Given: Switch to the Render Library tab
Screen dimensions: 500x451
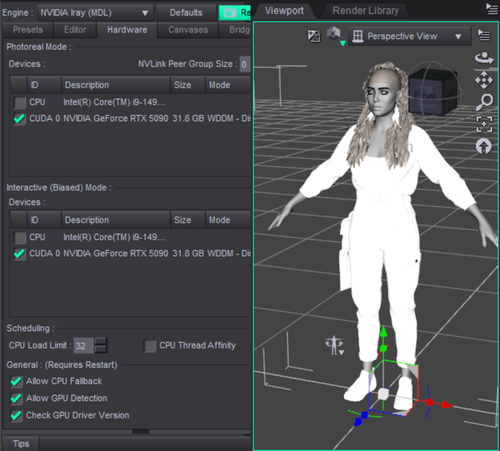Looking at the screenshot, I should (x=365, y=11).
